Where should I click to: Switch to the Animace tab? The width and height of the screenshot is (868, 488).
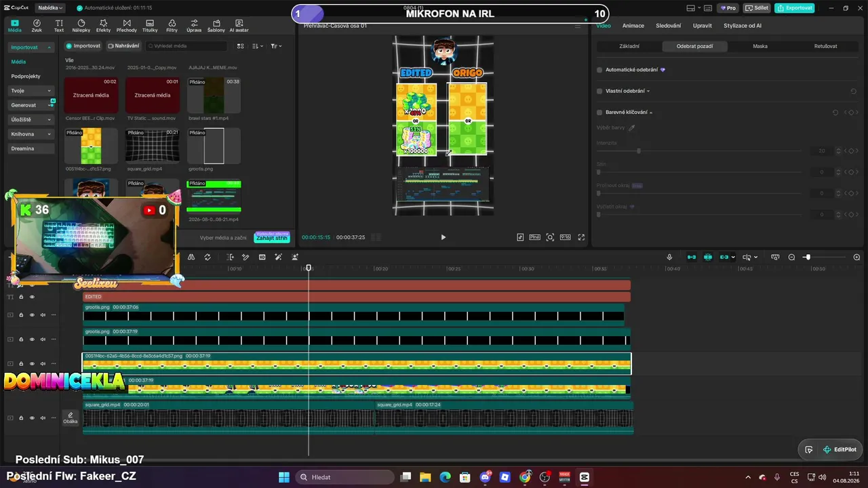pyautogui.click(x=633, y=26)
